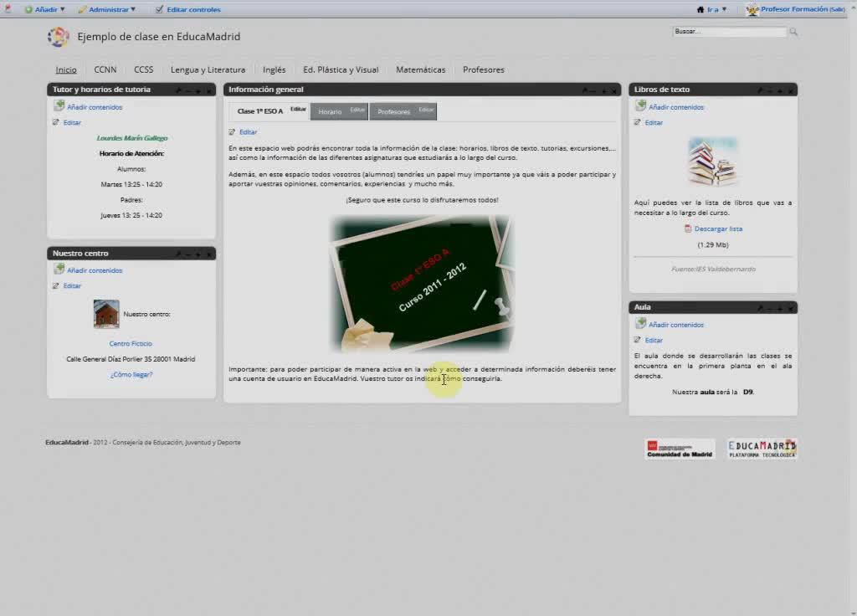Click the Buscar search field

pos(729,32)
